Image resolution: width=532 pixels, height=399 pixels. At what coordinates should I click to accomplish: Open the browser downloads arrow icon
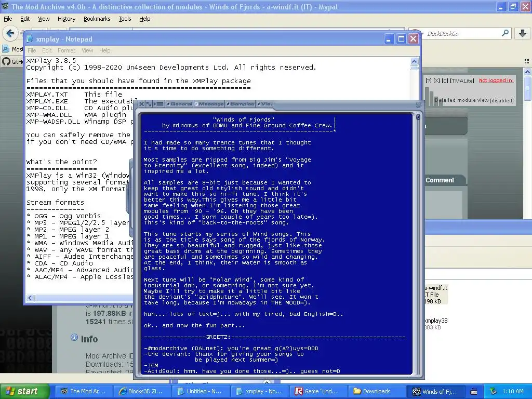523,33
